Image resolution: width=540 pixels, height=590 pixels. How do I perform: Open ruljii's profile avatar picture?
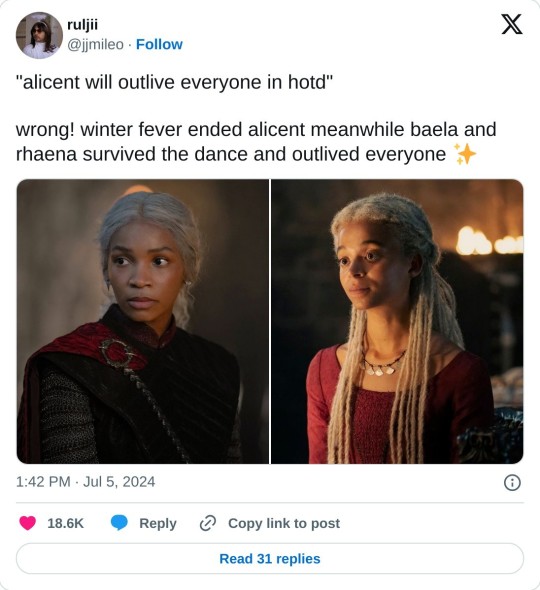(39, 35)
